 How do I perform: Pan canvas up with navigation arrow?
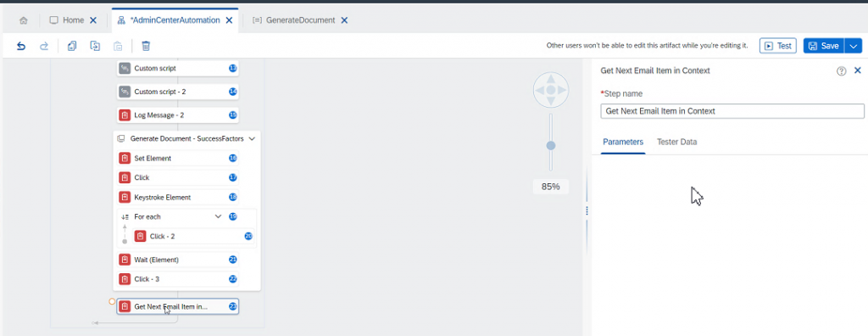[x=551, y=78]
